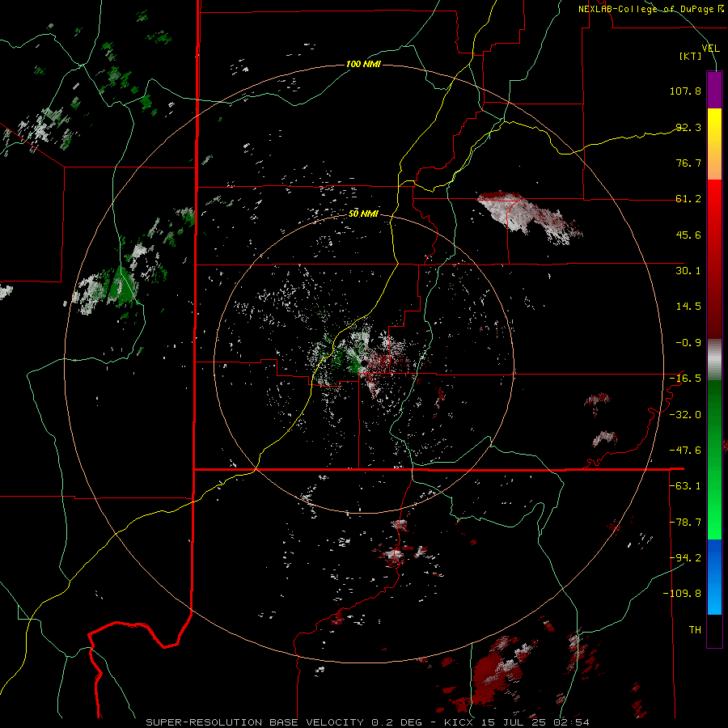
Task: Select the -32.0 legend value
Action: [x=685, y=415]
